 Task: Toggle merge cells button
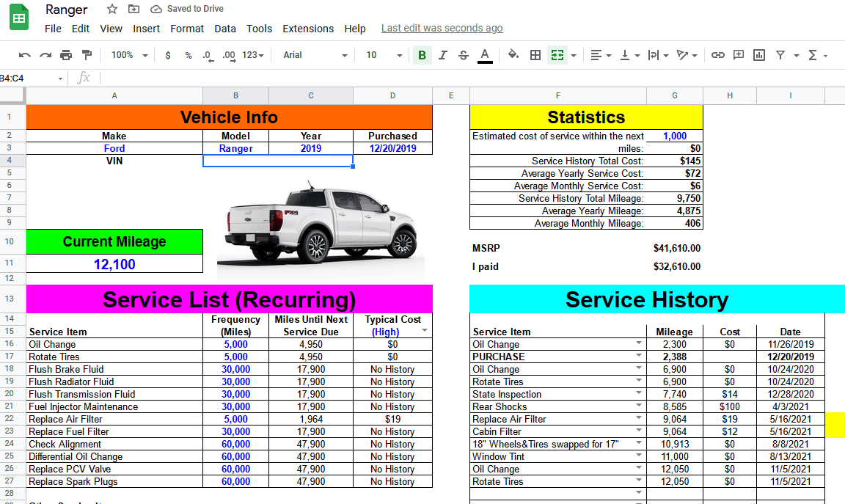(557, 55)
